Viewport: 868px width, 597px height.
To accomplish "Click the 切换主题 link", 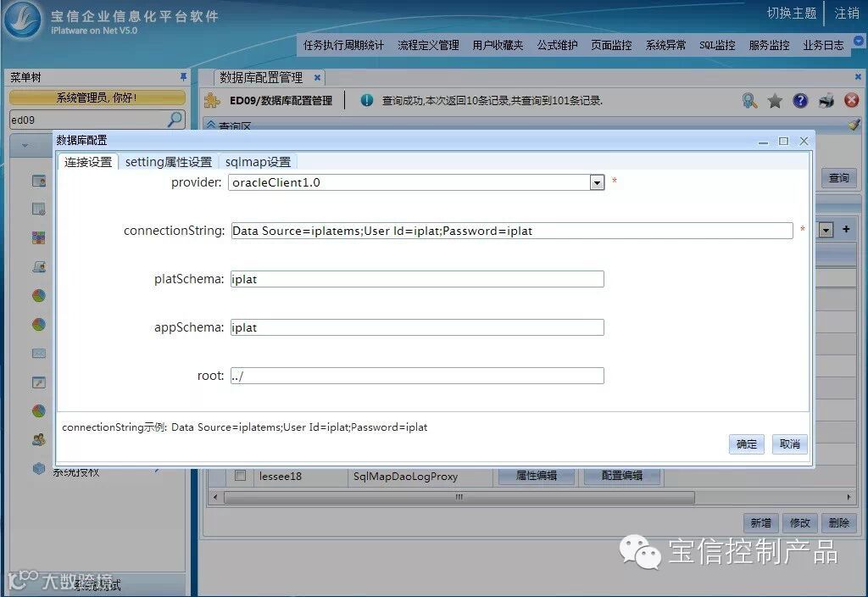I will [x=792, y=13].
